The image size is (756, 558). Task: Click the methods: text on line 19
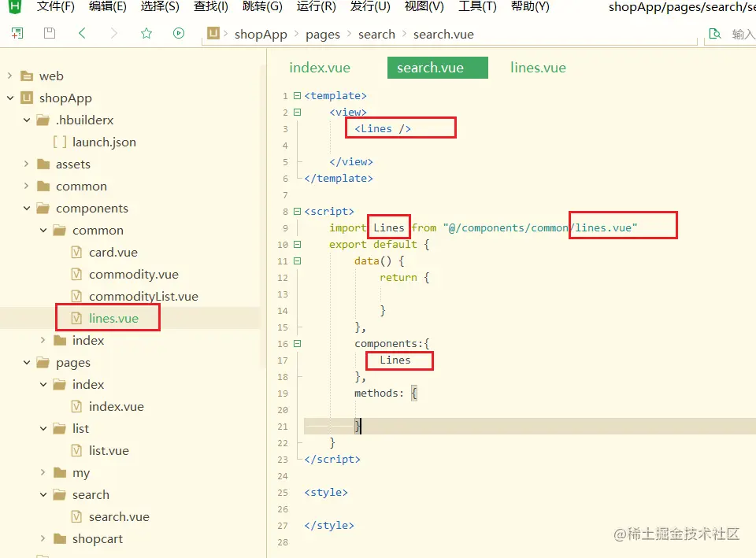click(379, 394)
